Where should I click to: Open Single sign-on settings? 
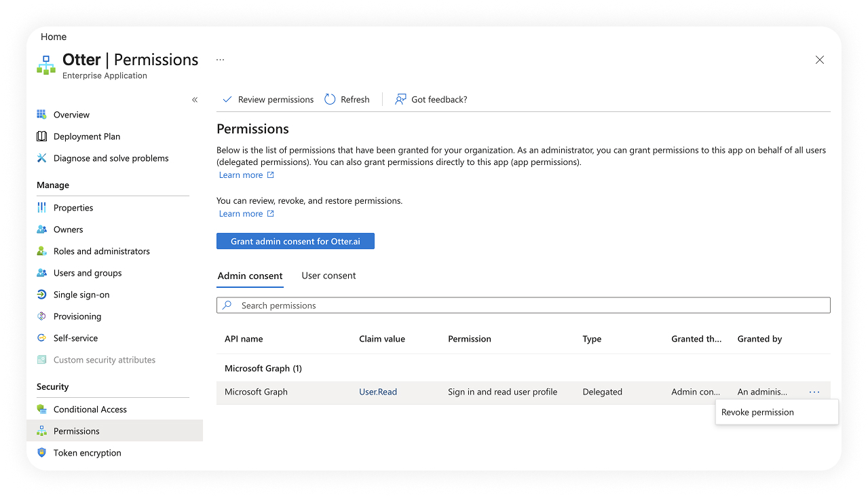pyautogui.click(x=81, y=295)
